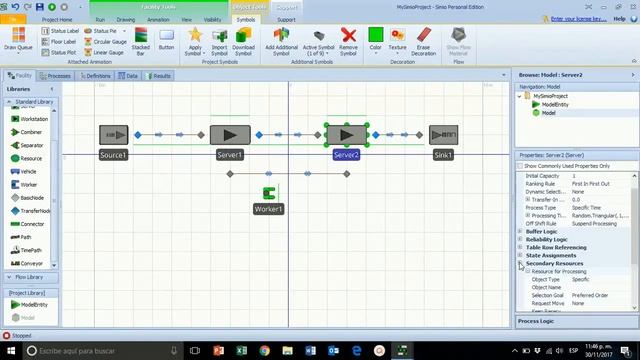Click Add Additional Symbol

click(x=281, y=41)
